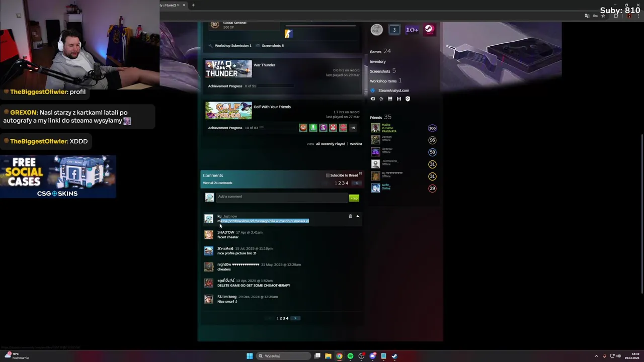
Task: Open the Inventory sidebar link
Action: coord(378,61)
